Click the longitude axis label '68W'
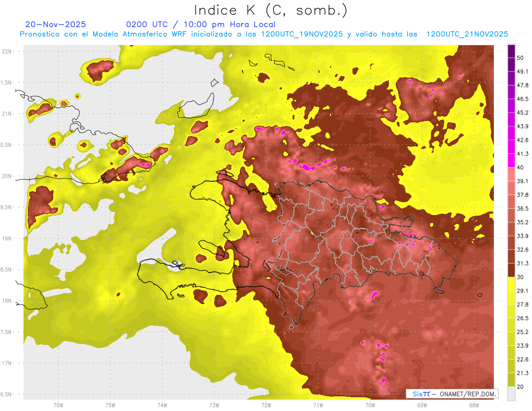532x411 pixels. tap(473, 405)
